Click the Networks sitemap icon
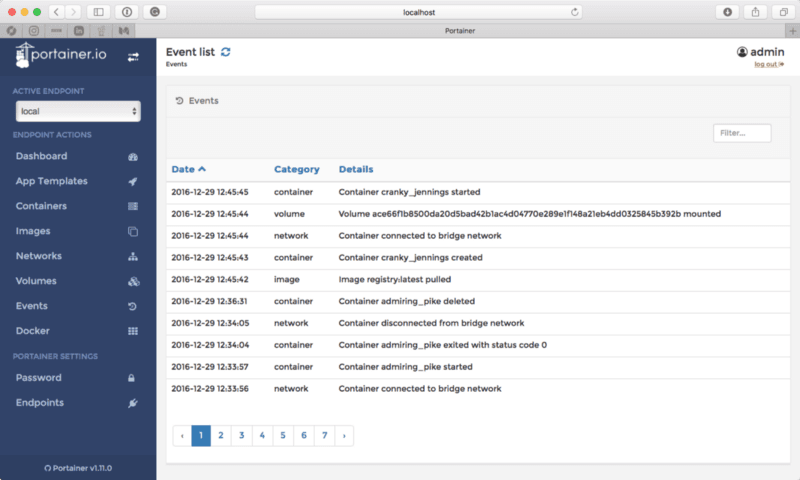This screenshot has height=480, width=800. point(133,257)
